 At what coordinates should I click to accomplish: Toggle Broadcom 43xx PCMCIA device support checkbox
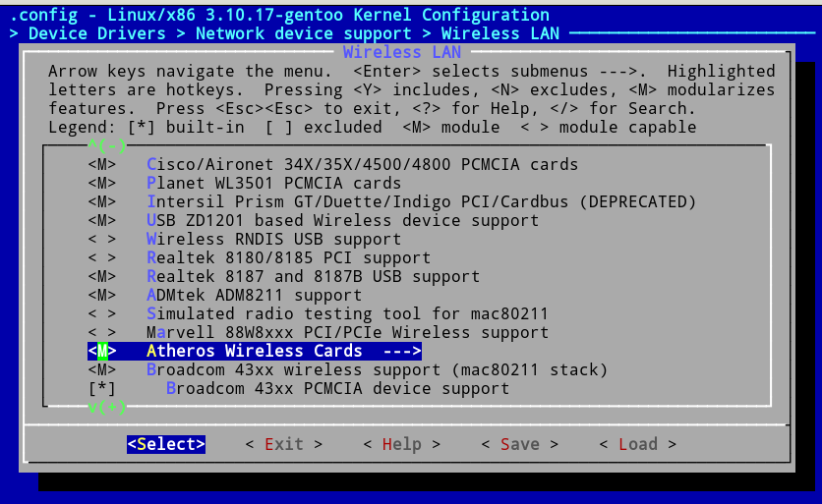pos(101,389)
